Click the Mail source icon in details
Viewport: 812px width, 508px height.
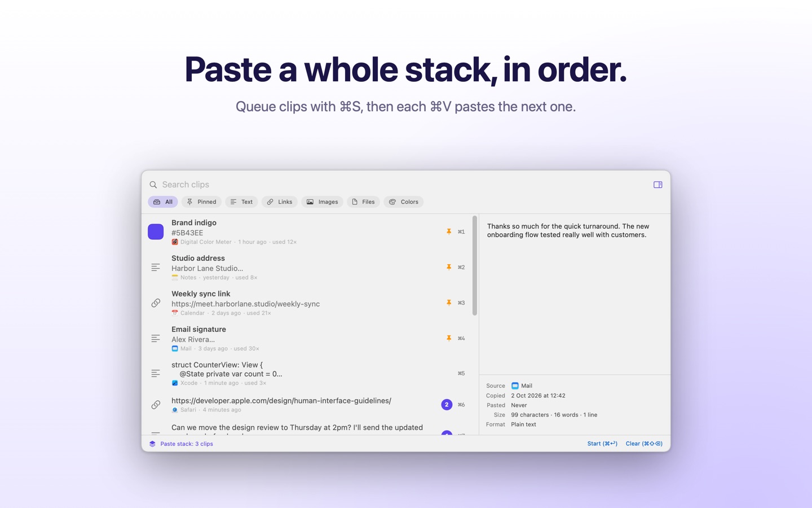click(515, 386)
